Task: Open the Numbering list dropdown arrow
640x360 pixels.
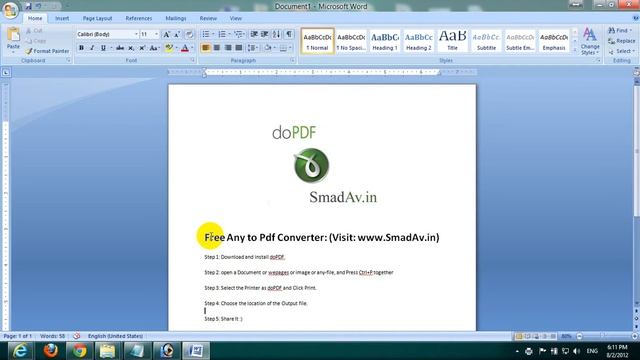Action: pyautogui.click(x=229, y=34)
